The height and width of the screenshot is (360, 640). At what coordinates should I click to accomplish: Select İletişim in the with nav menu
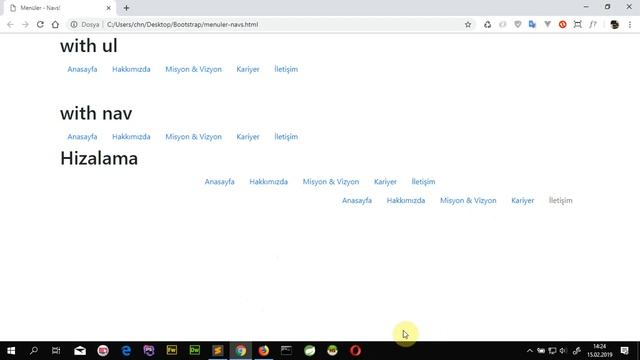(x=286, y=137)
